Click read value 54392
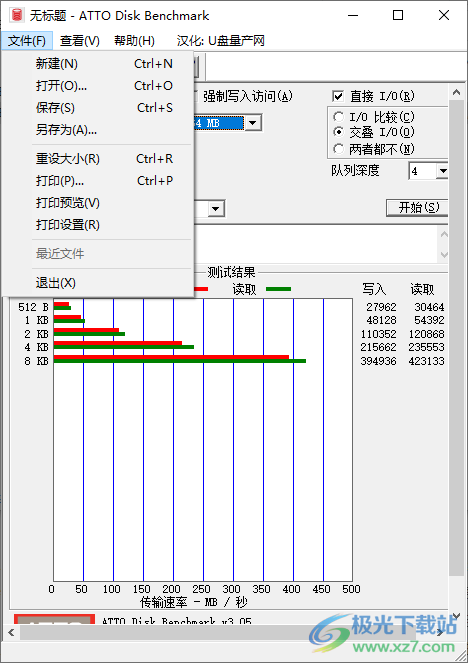Viewport: 468px width, 663px height. click(430, 321)
